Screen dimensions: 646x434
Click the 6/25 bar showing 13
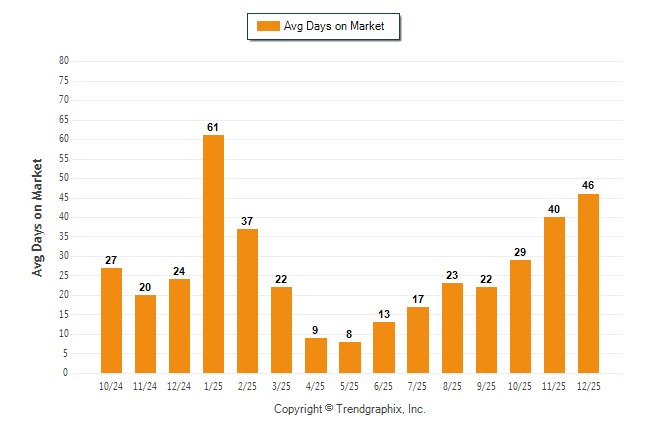coord(383,348)
